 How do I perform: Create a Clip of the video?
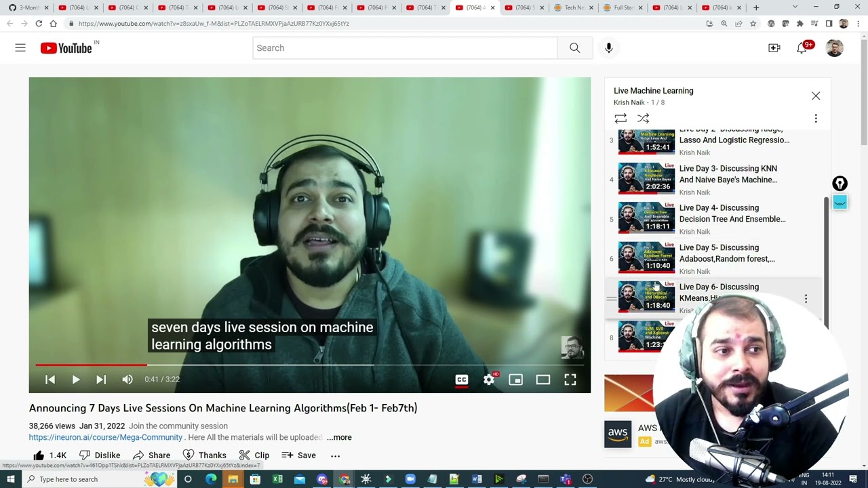click(254, 455)
